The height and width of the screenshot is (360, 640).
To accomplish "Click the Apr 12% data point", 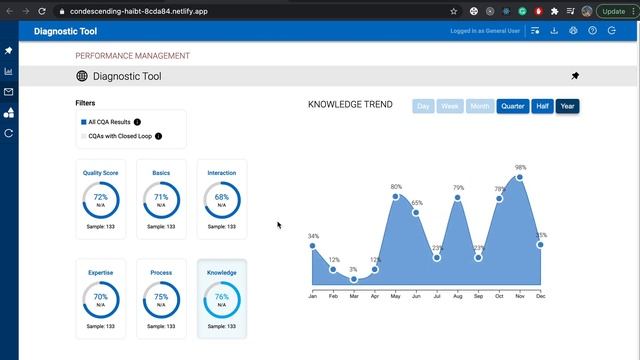I will click(x=375, y=269).
